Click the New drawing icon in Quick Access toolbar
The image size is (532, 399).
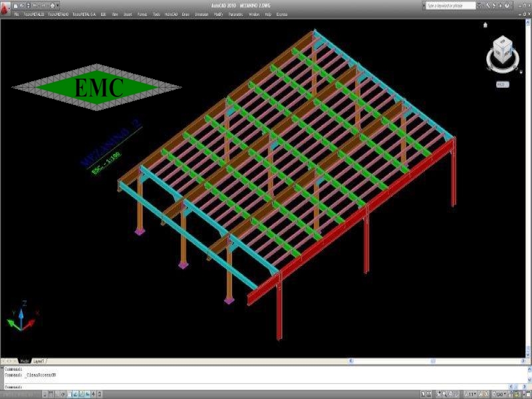[15, 5]
